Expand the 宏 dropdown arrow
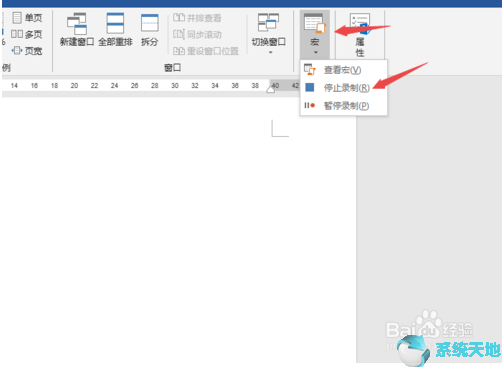The image size is (502, 367). click(315, 52)
